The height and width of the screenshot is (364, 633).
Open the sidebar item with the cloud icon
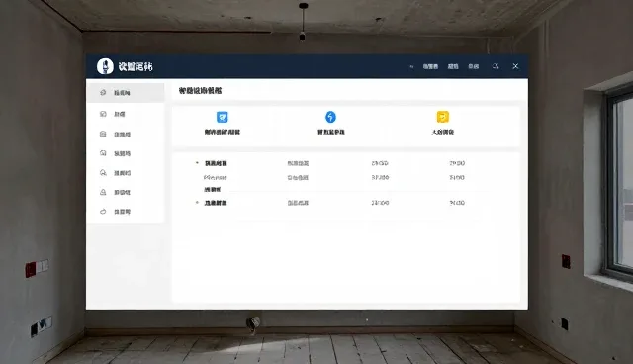point(126,212)
